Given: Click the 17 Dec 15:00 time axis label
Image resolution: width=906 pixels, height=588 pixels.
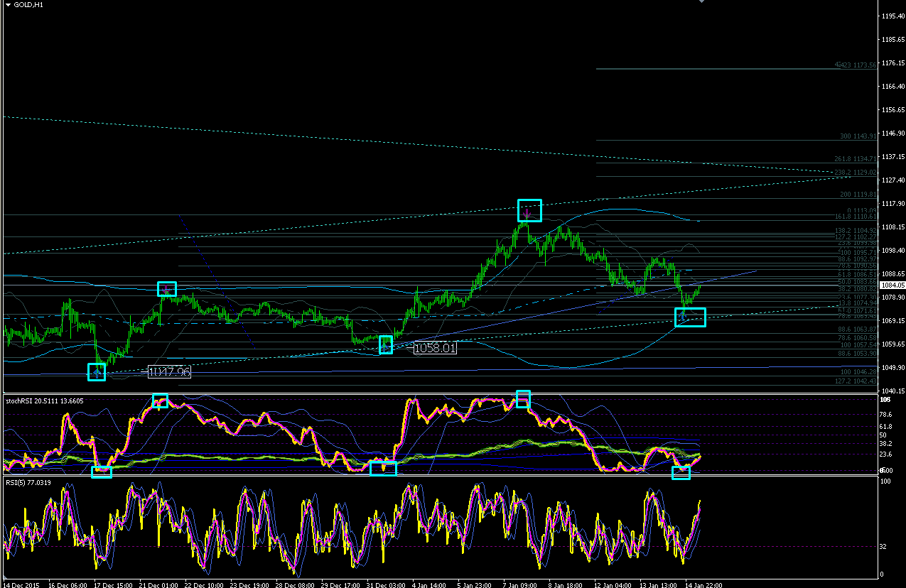Looking at the screenshot, I should click(112, 584).
